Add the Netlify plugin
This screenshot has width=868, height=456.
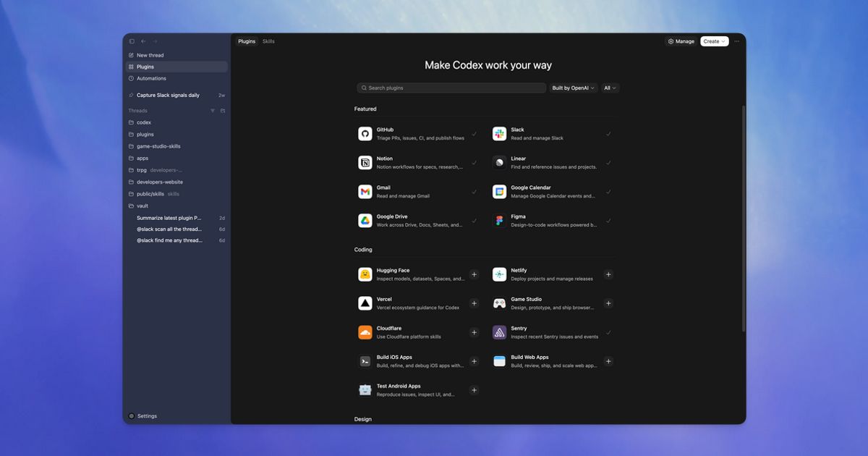(609, 274)
